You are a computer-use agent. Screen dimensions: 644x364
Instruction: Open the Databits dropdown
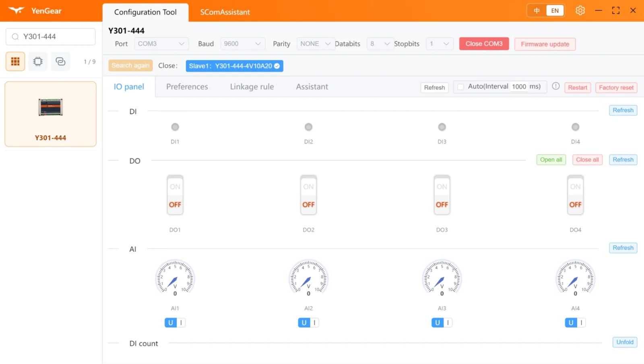(380, 44)
